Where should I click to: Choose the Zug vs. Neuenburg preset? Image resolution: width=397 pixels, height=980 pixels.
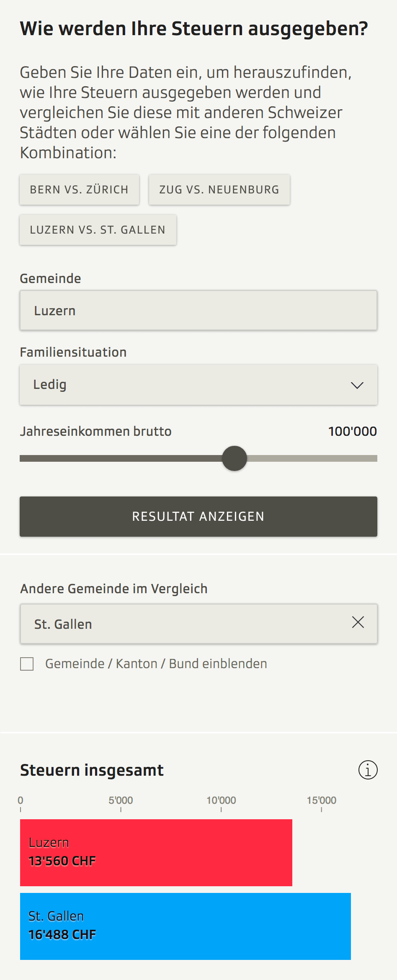(x=219, y=190)
